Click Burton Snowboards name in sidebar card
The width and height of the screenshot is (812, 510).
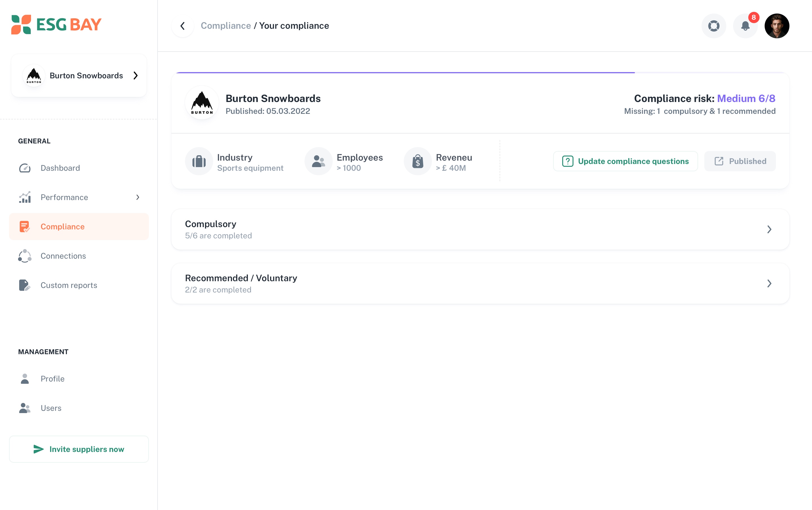(x=86, y=76)
